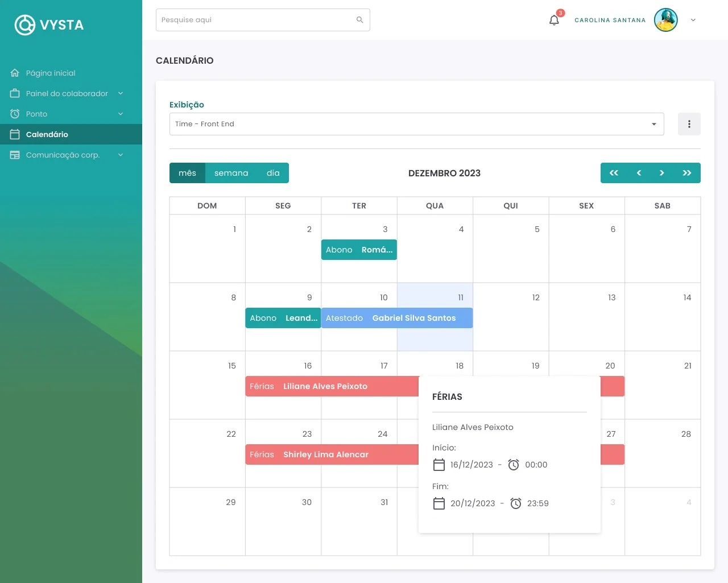Focus the Pesquise aqui search field

pyautogui.click(x=263, y=20)
